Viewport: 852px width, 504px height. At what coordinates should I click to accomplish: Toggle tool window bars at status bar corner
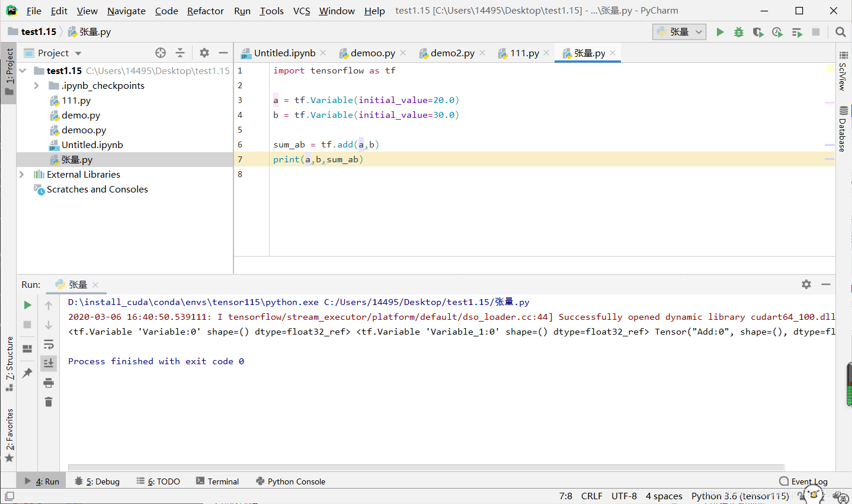point(9,496)
